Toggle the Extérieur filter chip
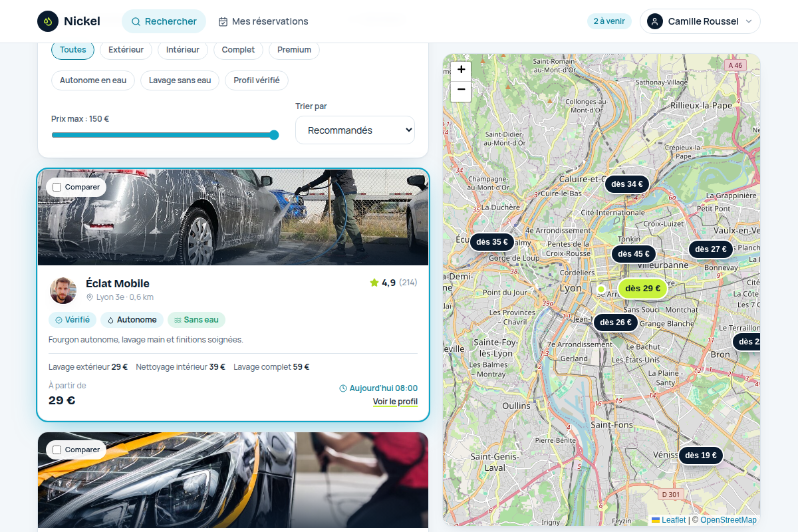Screen dimensions: 798x532 pyautogui.click(x=126, y=50)
